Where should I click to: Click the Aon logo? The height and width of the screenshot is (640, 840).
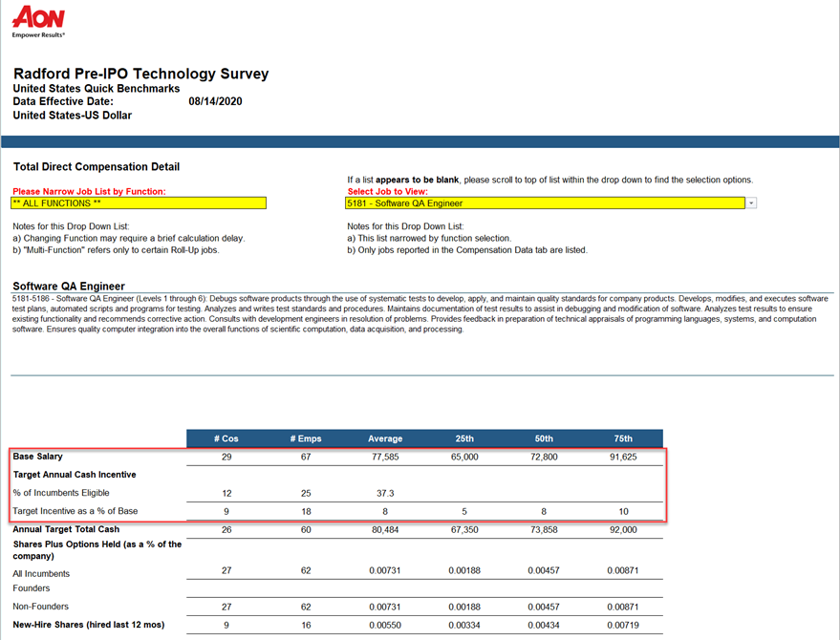(38, 21)
